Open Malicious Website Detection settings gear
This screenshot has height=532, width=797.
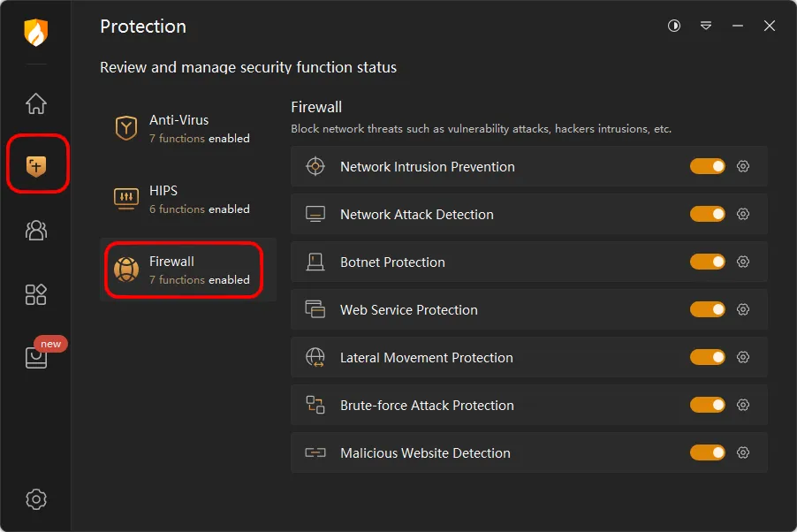(743, 452)
